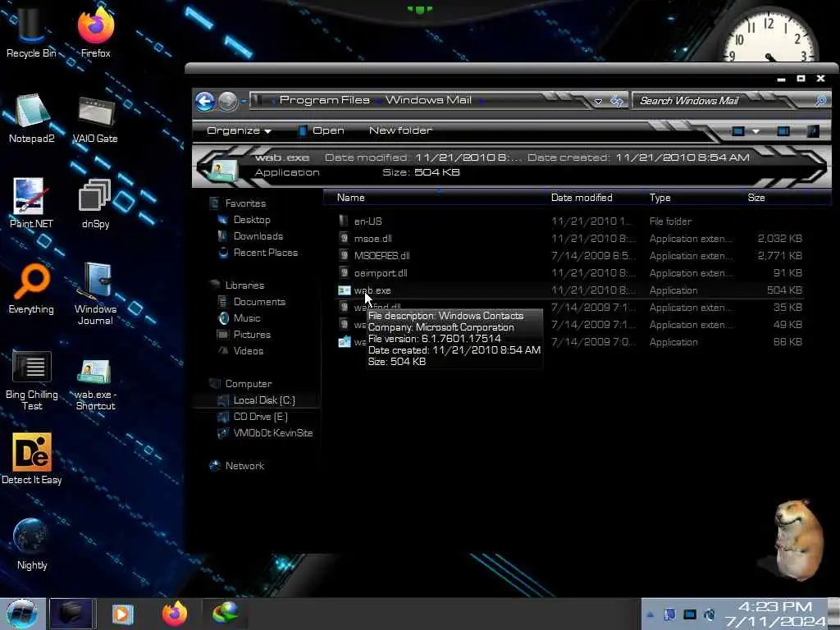The width and height of the screenshot is (840, 630).
Task: Select CD Drive (E:) in navigation pane
Action: point(260,416)
